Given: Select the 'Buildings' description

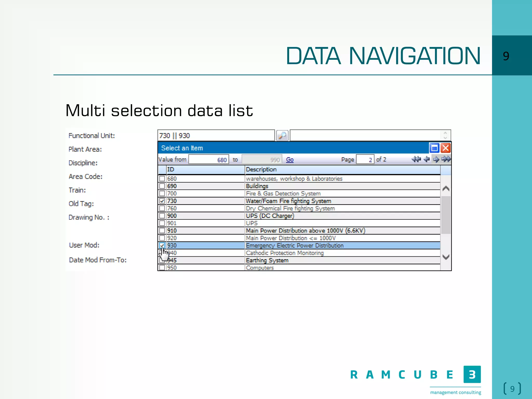Looking at the screenshot, I should (257, 186).
